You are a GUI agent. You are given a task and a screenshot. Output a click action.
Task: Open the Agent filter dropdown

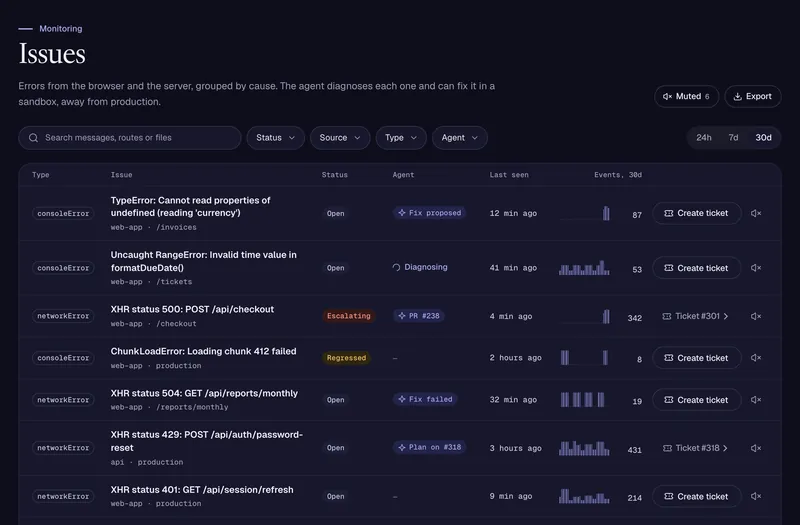(x=460, y=138)
